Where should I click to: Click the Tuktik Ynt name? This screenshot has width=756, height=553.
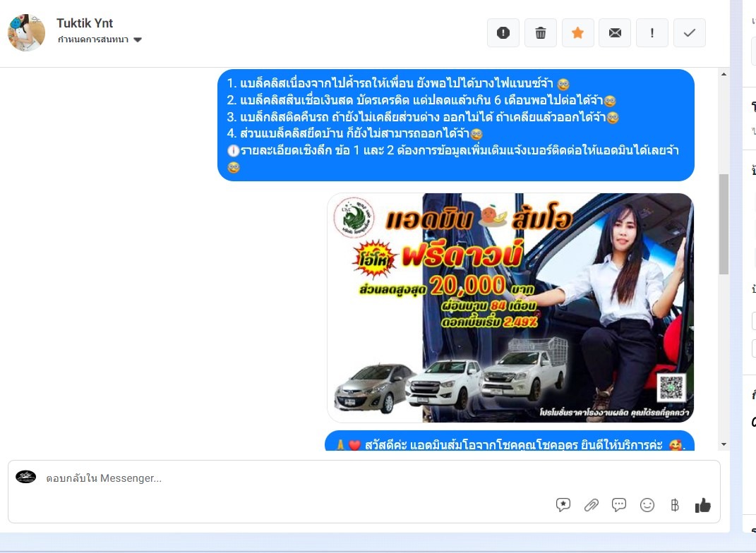pyautogui.click(x=85, y=23)
